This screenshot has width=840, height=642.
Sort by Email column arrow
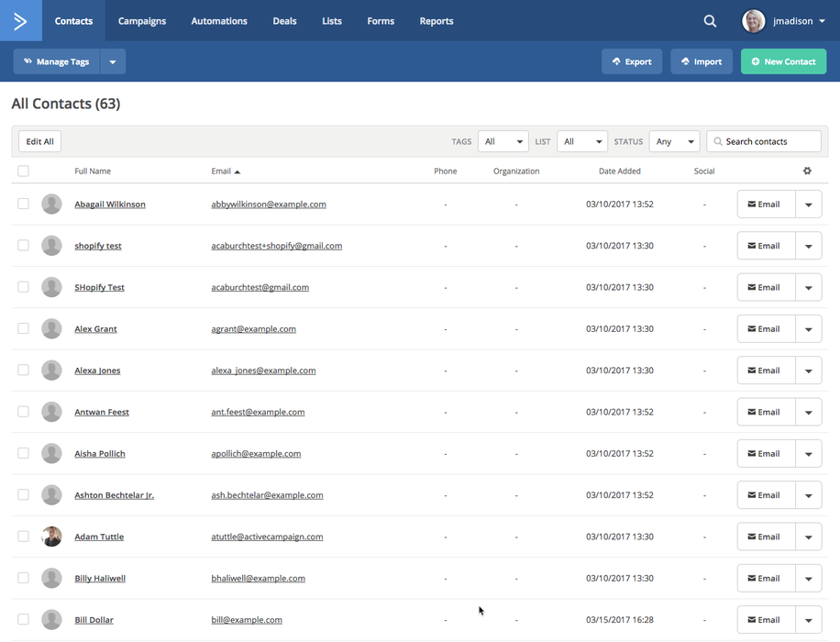pyautogui.click(x=238, y=172)
